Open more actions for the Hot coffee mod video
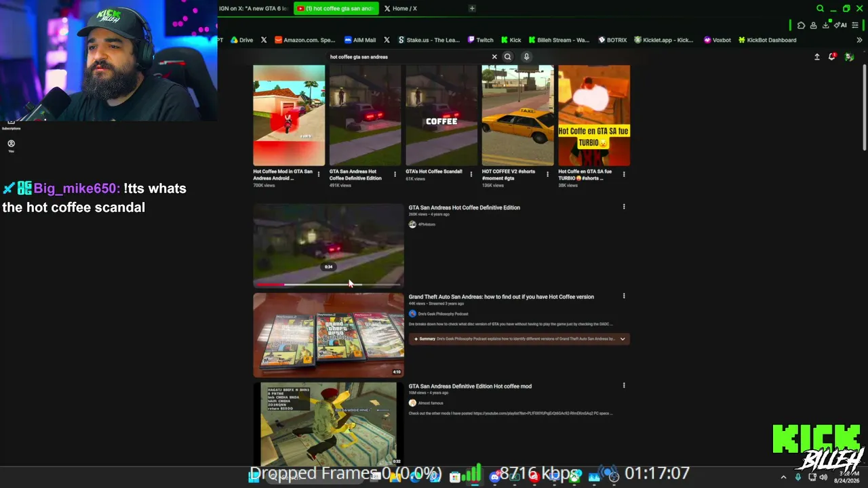 point(624,386)
